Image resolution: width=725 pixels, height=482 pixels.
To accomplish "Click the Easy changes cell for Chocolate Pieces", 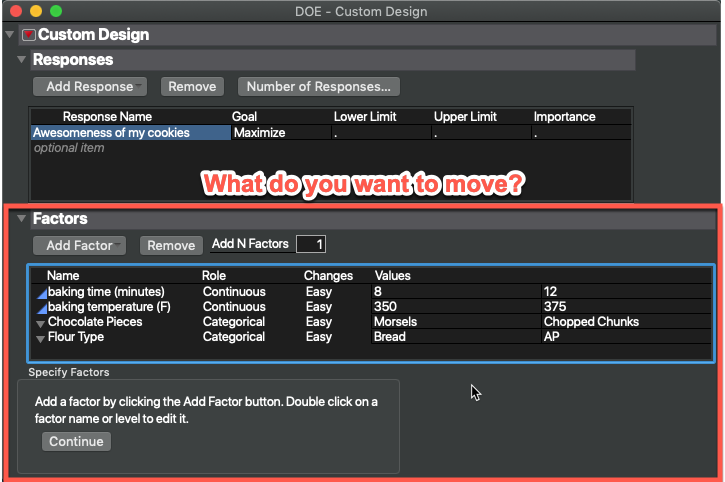I will tap(319, 321).
